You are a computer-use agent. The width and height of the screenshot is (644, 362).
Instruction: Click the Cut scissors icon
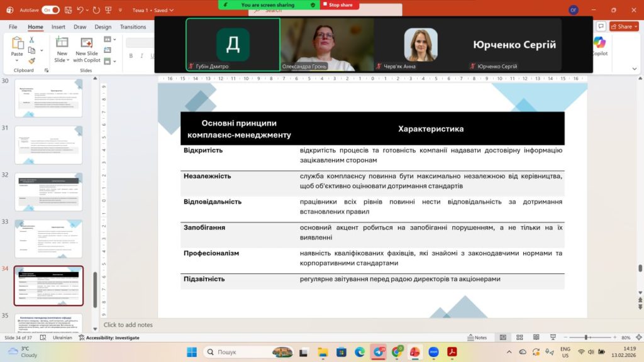click(31, 40)
